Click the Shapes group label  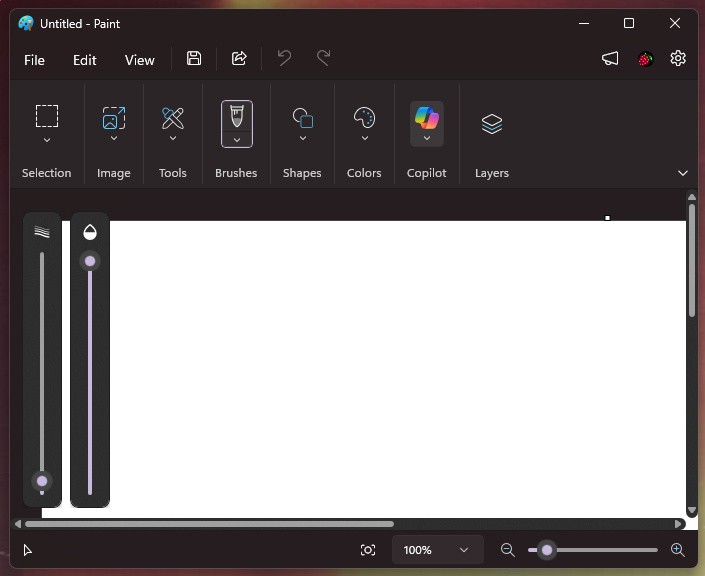pos(302,173)
